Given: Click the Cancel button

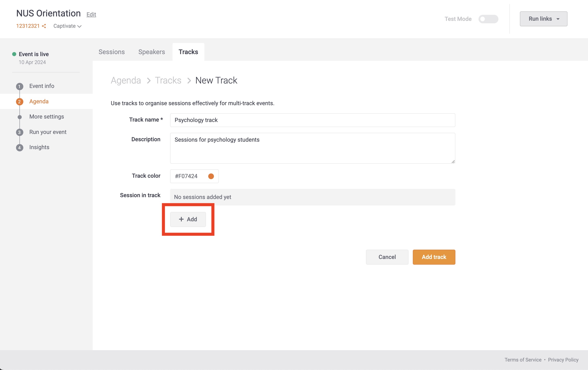Looking at the screenshot, I should click(387, 257).
